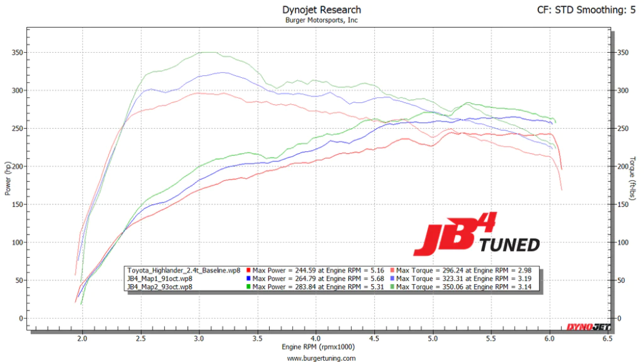The width and height of the screenshot is (644, 362).
Task: Select the JB4_Map1_91oct.wp8 legend entry
Action: [x=158, y=278]
